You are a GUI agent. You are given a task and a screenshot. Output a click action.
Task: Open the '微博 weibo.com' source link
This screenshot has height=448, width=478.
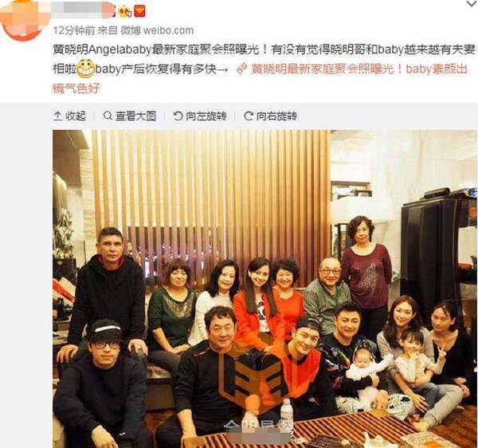[157, 30]
